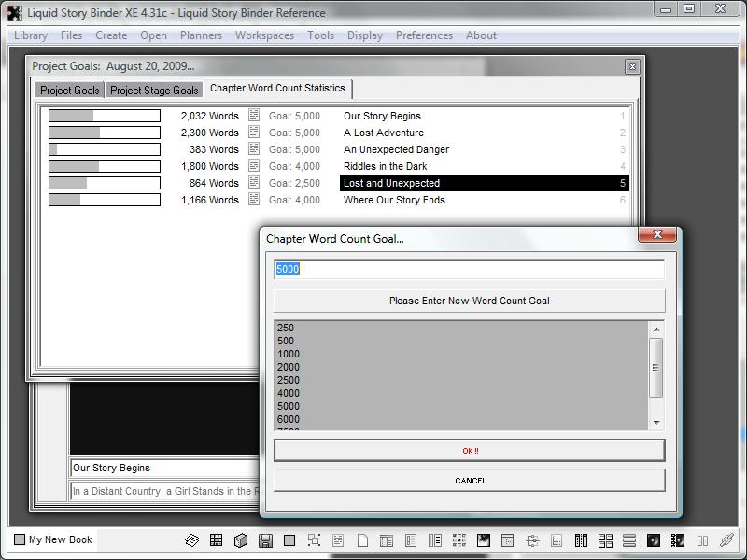
Task: Click document icon in Our Story Begins row
Action: click(254, 116)
